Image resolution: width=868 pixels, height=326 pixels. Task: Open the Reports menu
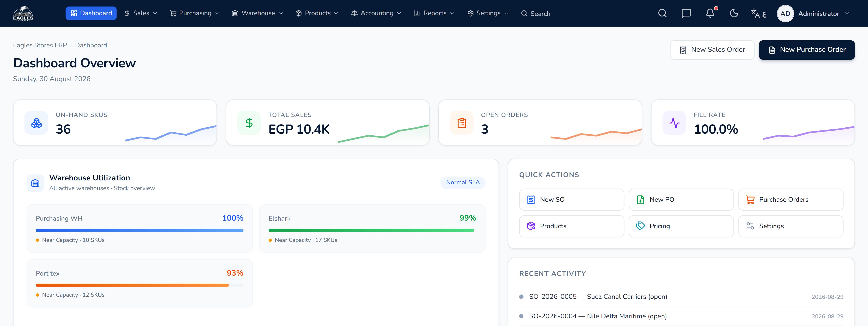click(x=434, y=13)
